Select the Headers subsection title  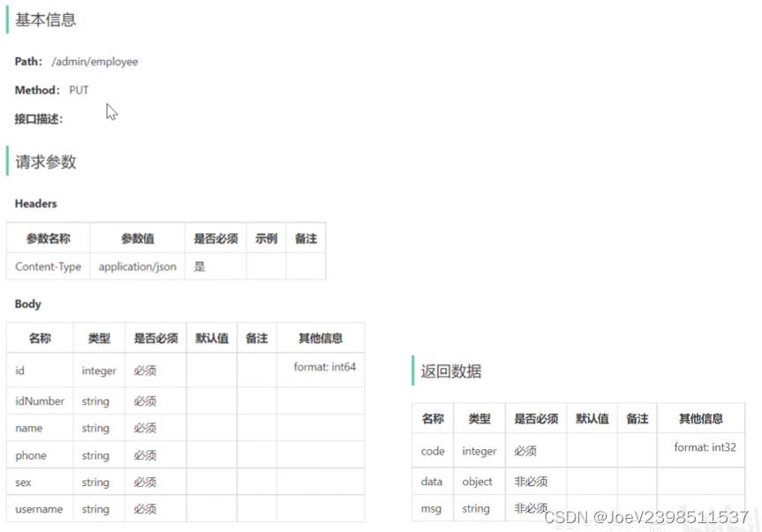pos(35,204)
